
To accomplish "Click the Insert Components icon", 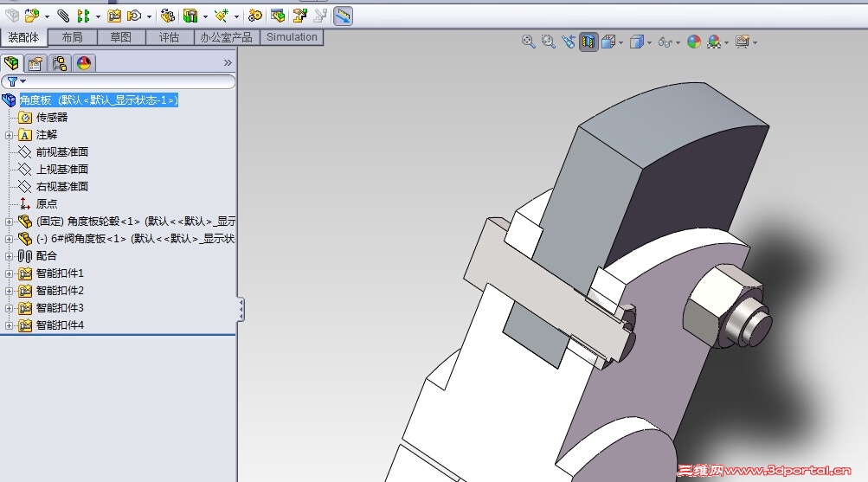I will pos(31,16).
